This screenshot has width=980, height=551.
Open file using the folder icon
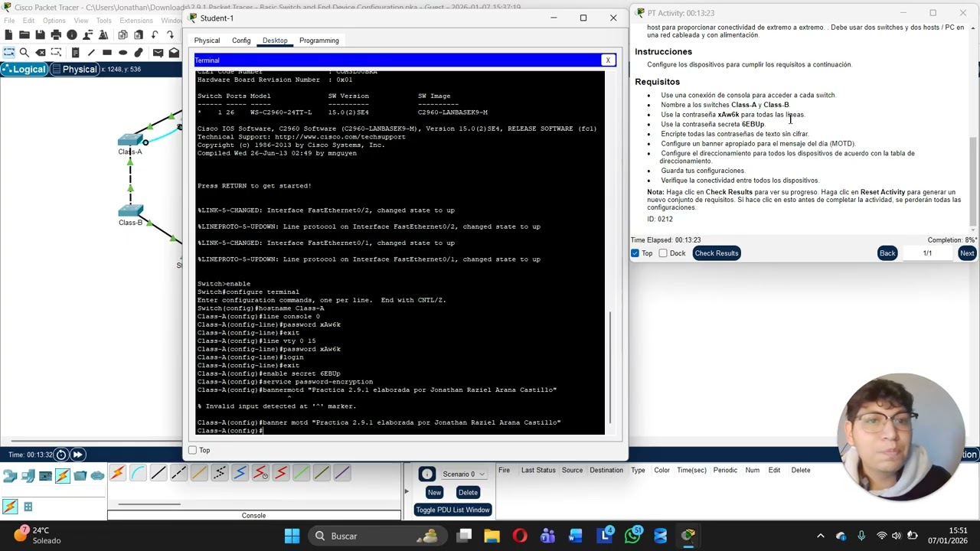pos(24,34)
